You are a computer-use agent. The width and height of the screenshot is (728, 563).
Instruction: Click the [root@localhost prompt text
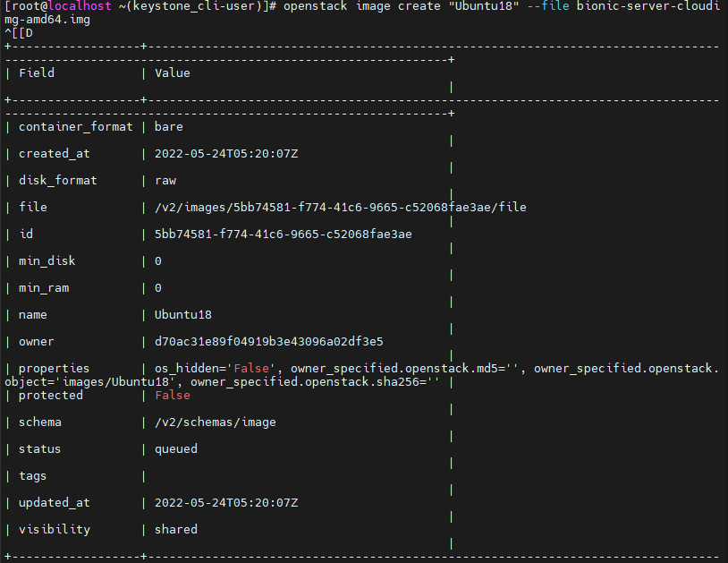(x=58, y=6)
